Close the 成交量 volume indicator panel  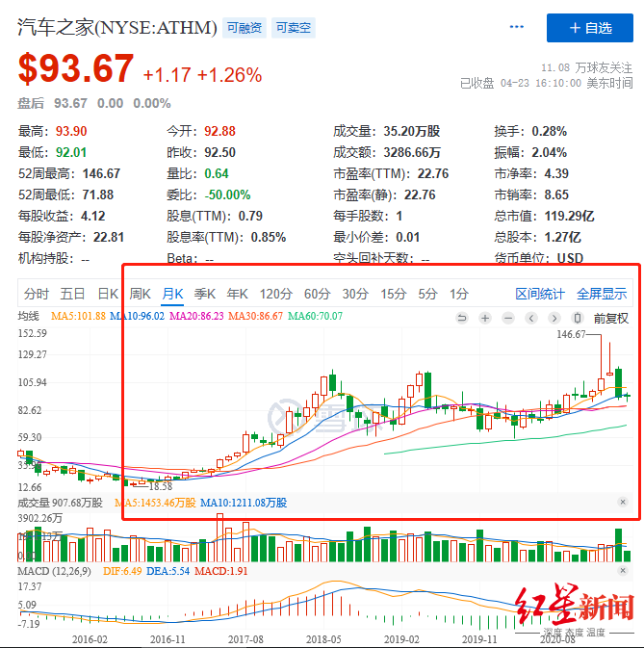[x=623, y=502]
